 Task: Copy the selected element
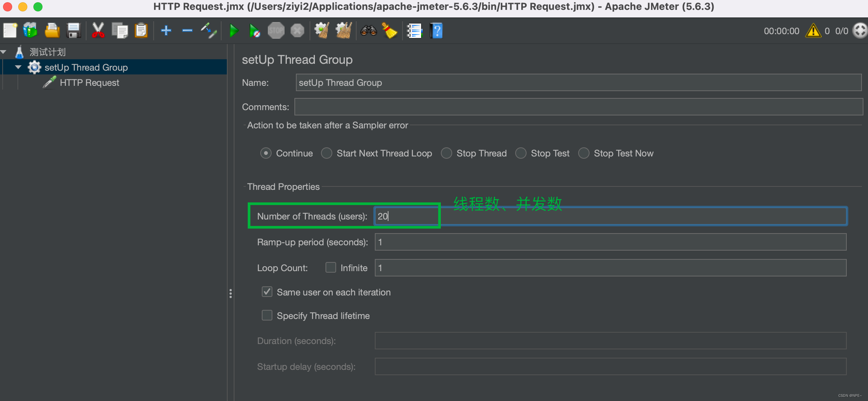120,31
